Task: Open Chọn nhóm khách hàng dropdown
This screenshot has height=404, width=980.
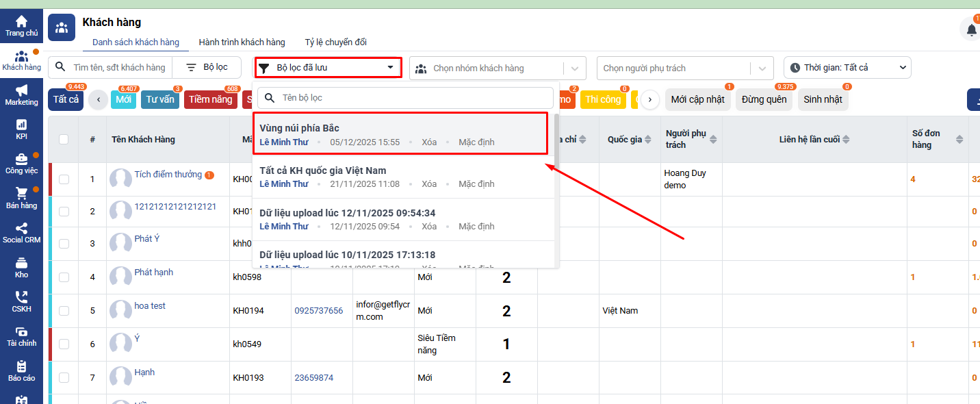Action: point(497,68)
